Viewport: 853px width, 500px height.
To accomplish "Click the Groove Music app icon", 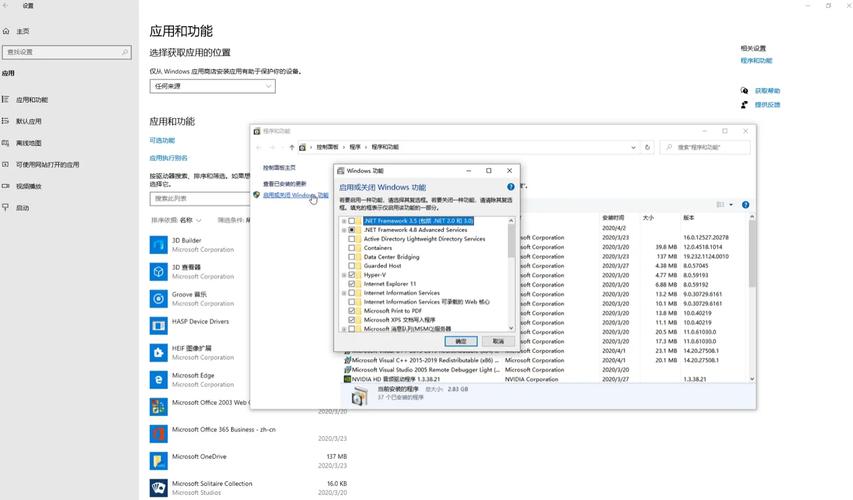I will [158, 299].
